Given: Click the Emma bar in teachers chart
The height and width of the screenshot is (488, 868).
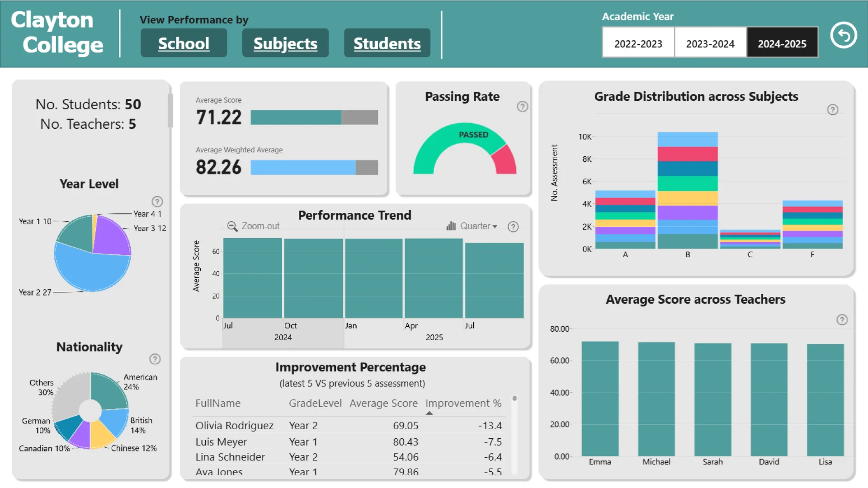Looking at the screenshot, I should click(600, 399).
